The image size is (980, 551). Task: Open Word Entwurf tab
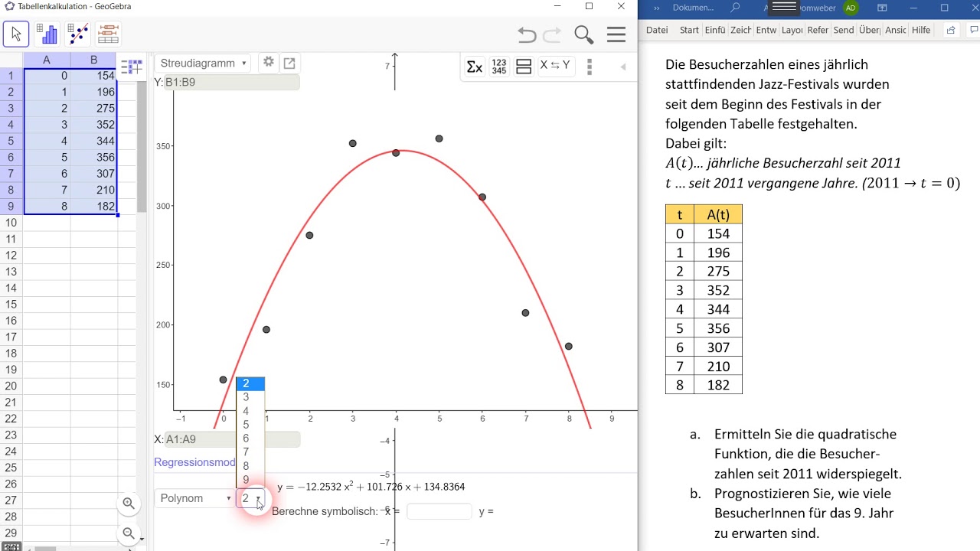pyautogui.click(x=766, y=30)
